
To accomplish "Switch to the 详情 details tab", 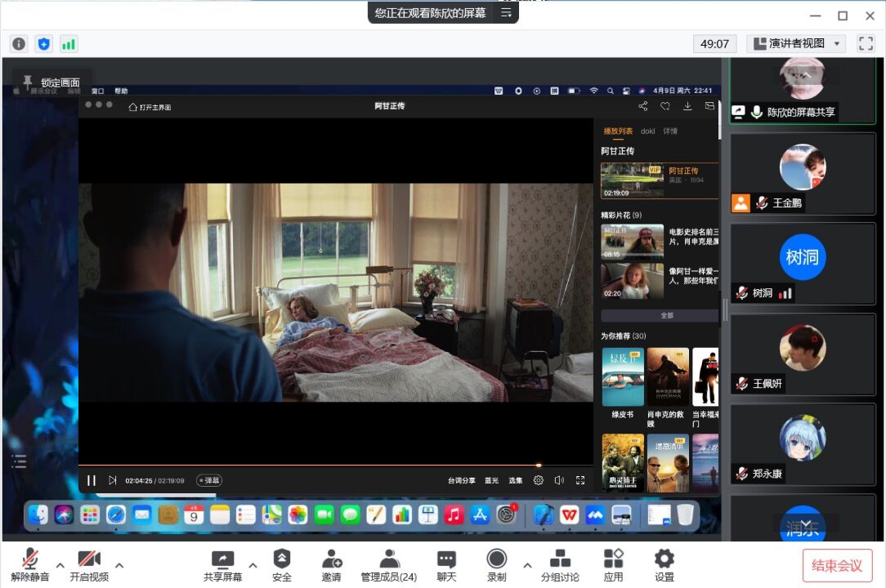I will (x=670, y=131).
